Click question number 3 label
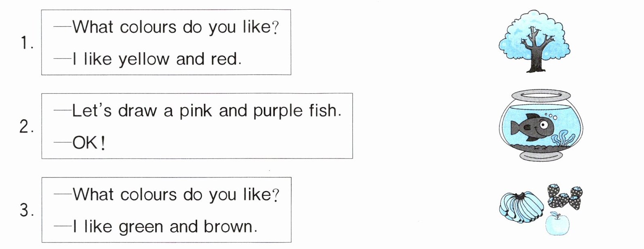This screenshot has height=249, width=644. tap(26, 211)
